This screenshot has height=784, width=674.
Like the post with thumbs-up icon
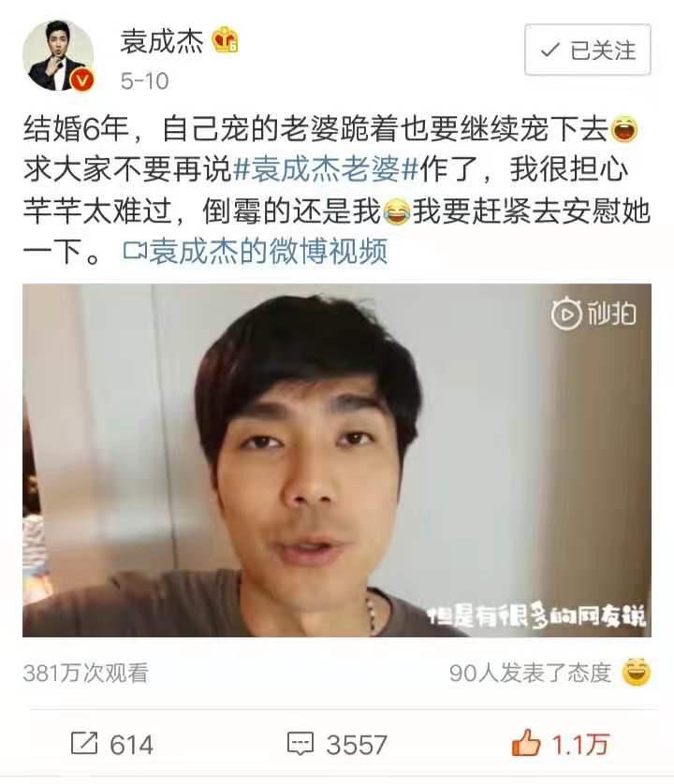(526, 743)
